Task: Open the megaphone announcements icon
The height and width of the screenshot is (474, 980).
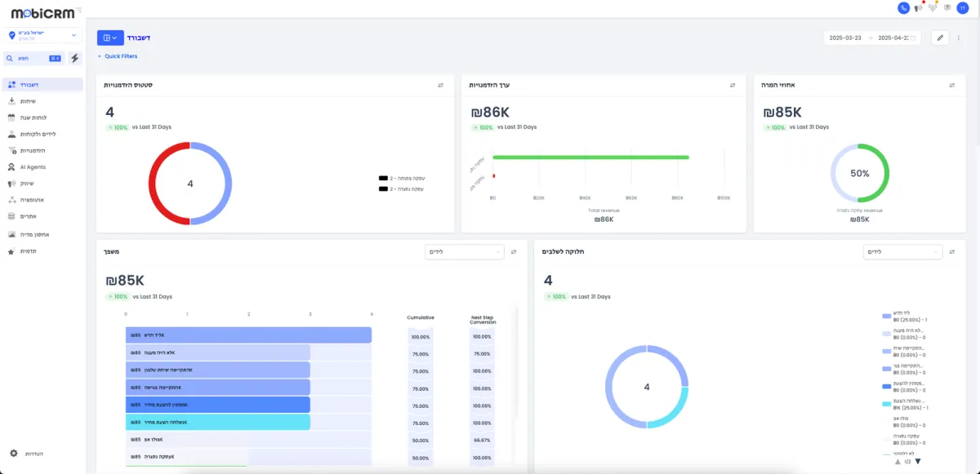Action: click(918, 7)
